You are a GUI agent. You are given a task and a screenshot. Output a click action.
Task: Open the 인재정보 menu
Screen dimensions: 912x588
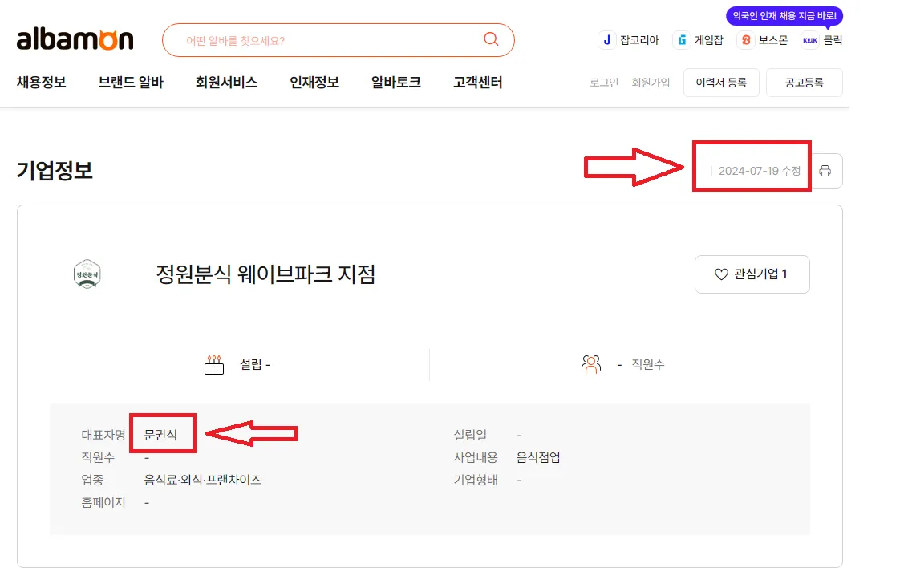314,83
